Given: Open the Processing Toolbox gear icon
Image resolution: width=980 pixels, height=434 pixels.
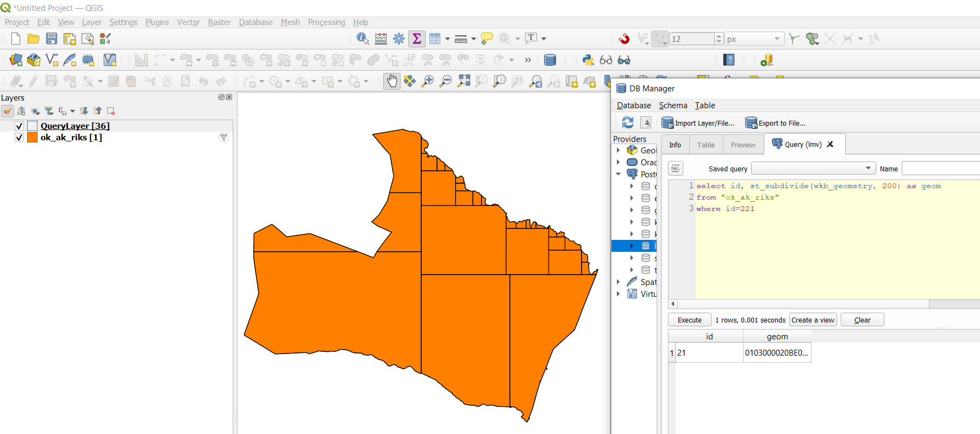Looking at the screenshot, I should 399,39.
